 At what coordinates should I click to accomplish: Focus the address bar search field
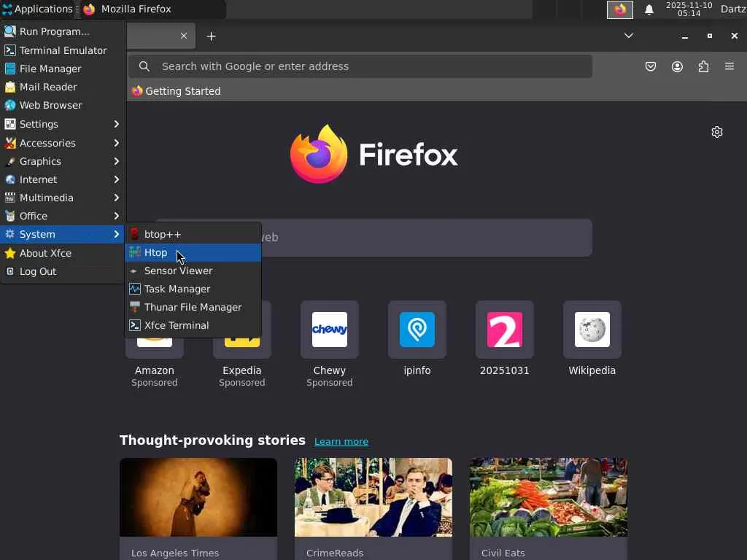pyautogui.click(x=360, y=66)
